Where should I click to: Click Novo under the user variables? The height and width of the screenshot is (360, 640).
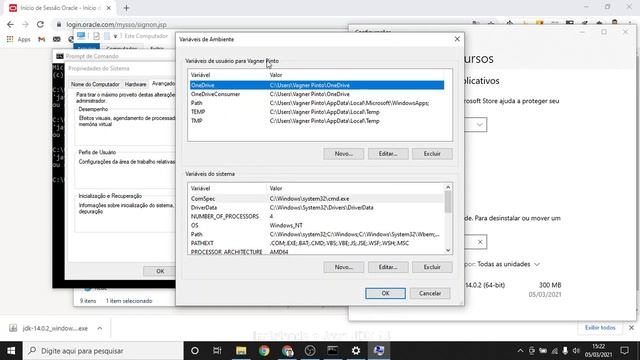(x=343, y=153)
